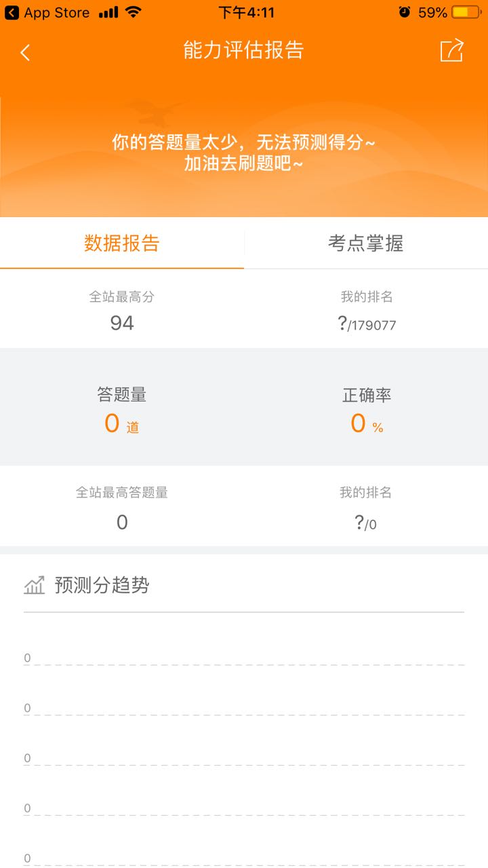488x868 pixels.
Task: Tap the Wi-Fi status icon
Action: click(134, 12)
